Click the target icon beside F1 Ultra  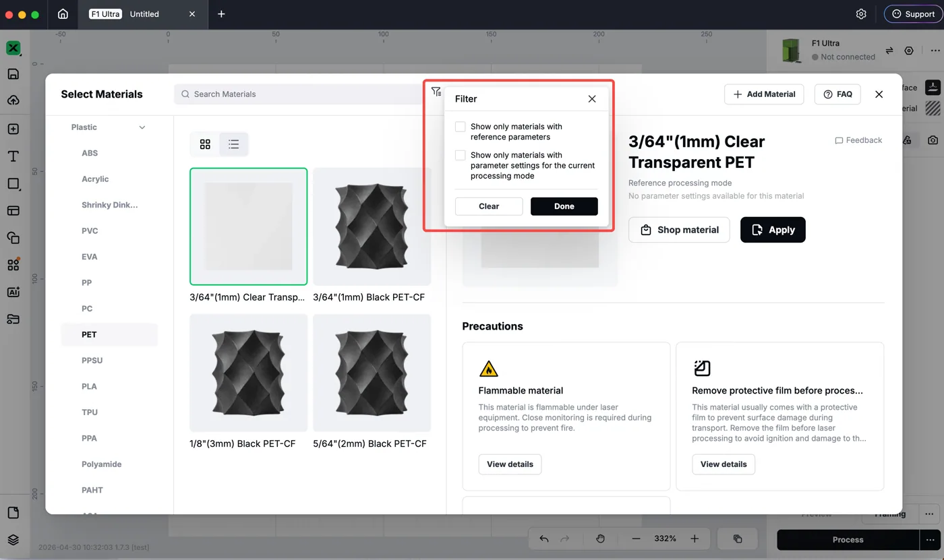[x=909, y=51]
